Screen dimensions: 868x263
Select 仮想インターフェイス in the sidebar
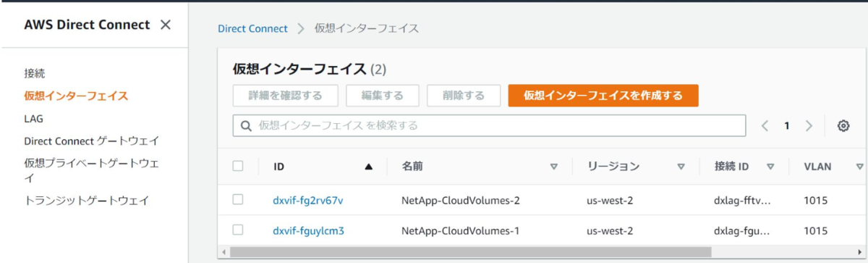click(76, 96)
